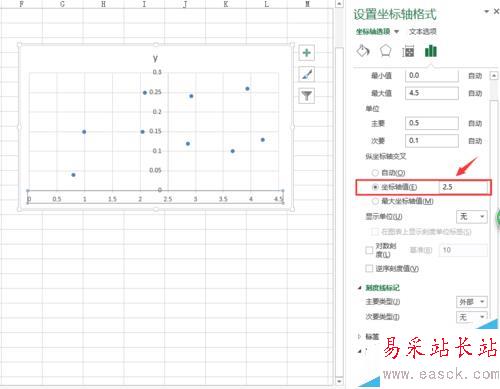Open the Fill & Line paint bucket section
Screen dimensions: 500x389
[x=363, y=51]
